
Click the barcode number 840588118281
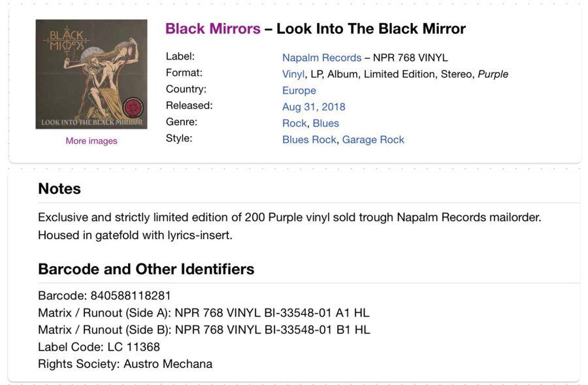pyautogui.click(x=131, y=295)
